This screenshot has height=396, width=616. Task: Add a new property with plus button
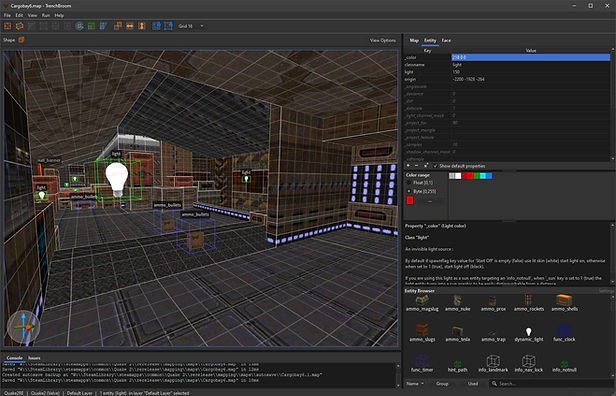(x=409, y=166)
